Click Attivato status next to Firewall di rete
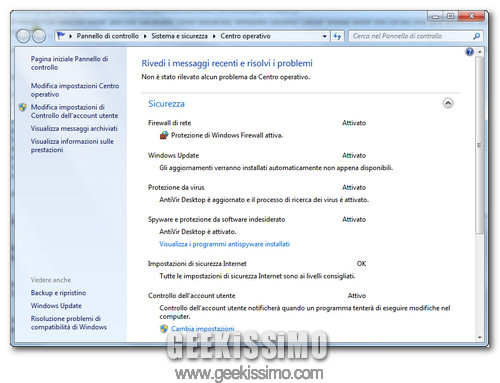Viewport: 500px width, 383px height. pos(354,123)
